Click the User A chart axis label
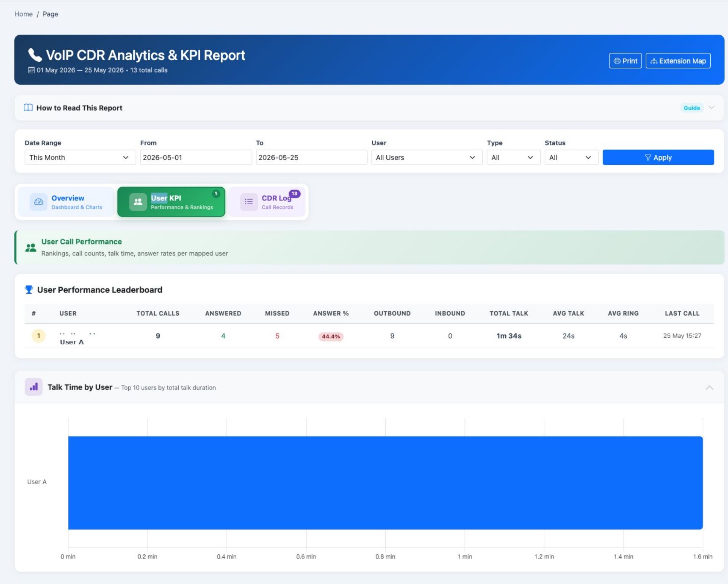The image size is (728, 584). [37, 482]
